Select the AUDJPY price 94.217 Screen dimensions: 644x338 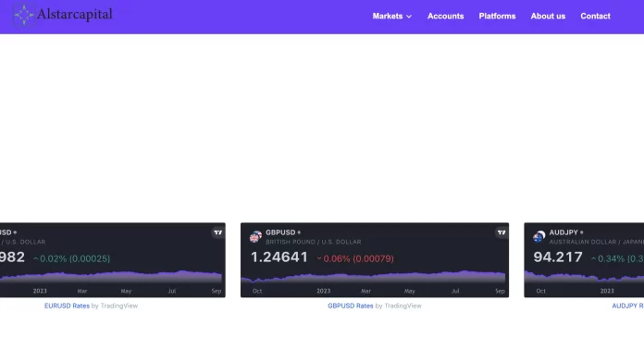[558, 257]
